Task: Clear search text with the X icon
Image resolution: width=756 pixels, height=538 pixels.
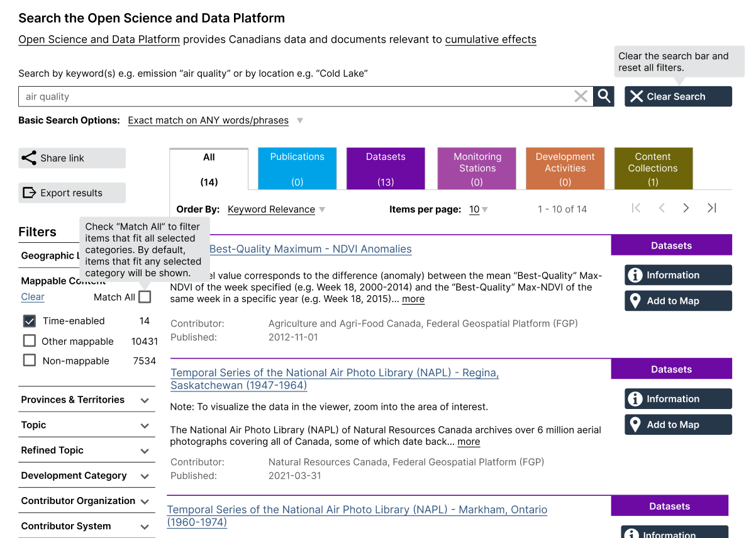Action: click(580, 96)
